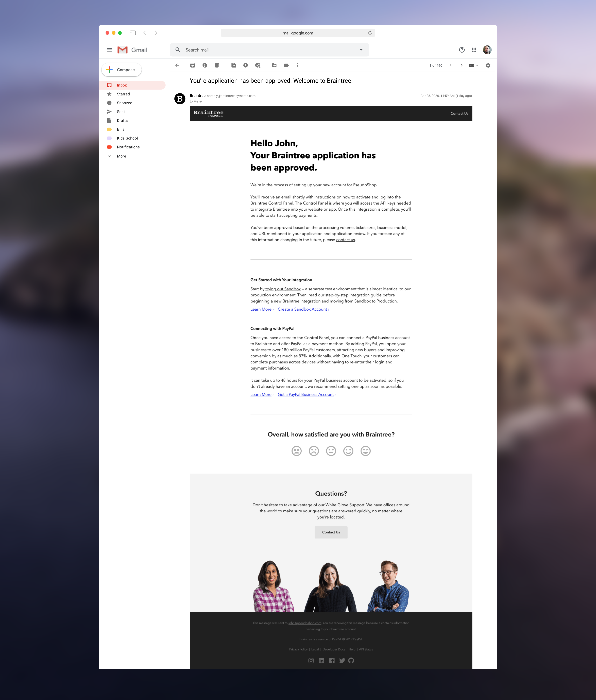
Task: Move this email to a folder
Action: coord(274,66)
